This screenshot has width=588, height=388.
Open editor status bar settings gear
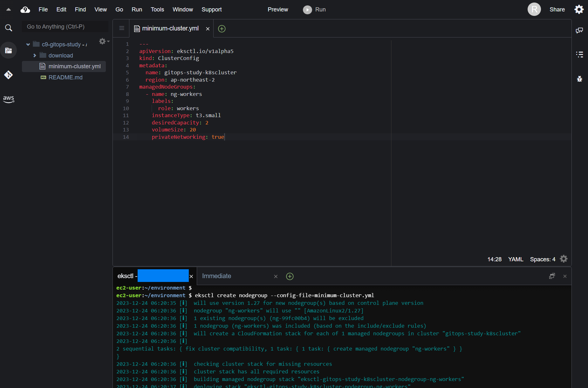click(x=564, y=259)
